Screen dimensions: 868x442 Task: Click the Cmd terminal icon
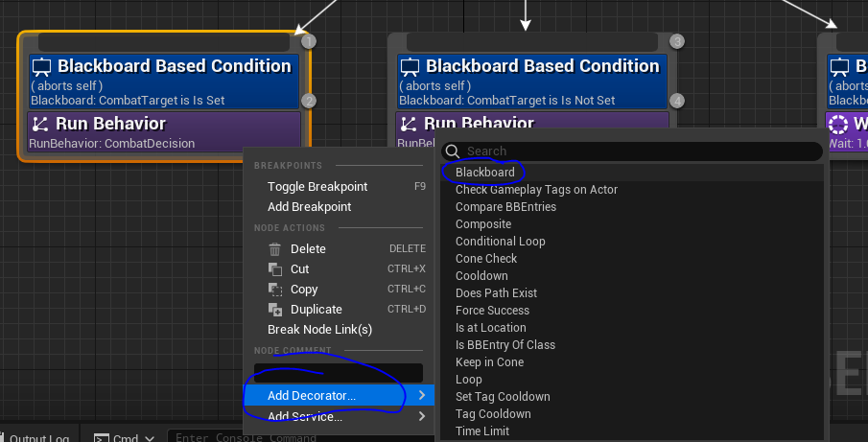(x=101, y=438)
